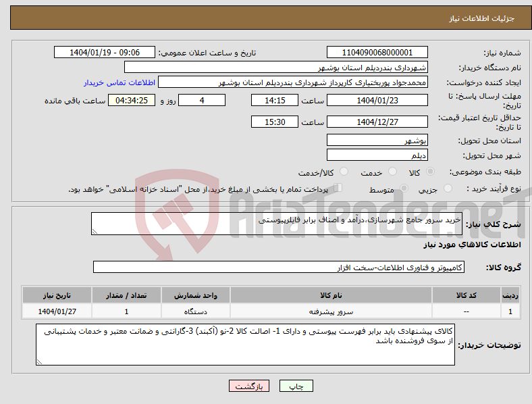
Task: Click the چاپ (print) button
Action: click(296, 386)
